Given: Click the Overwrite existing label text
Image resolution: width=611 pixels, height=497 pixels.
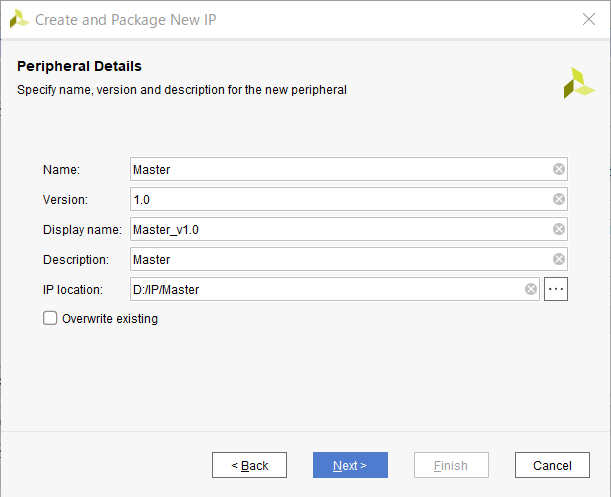Looking at the screenshot, I should click(109, 319).
